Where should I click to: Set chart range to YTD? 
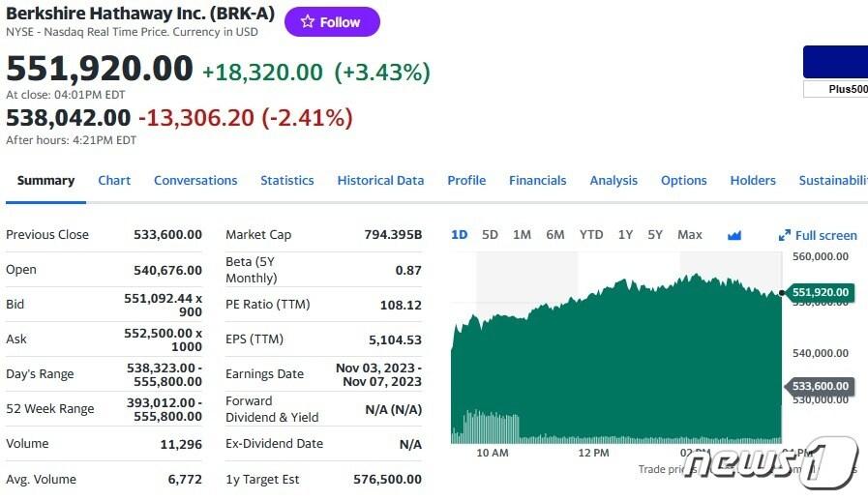(591, 235)
